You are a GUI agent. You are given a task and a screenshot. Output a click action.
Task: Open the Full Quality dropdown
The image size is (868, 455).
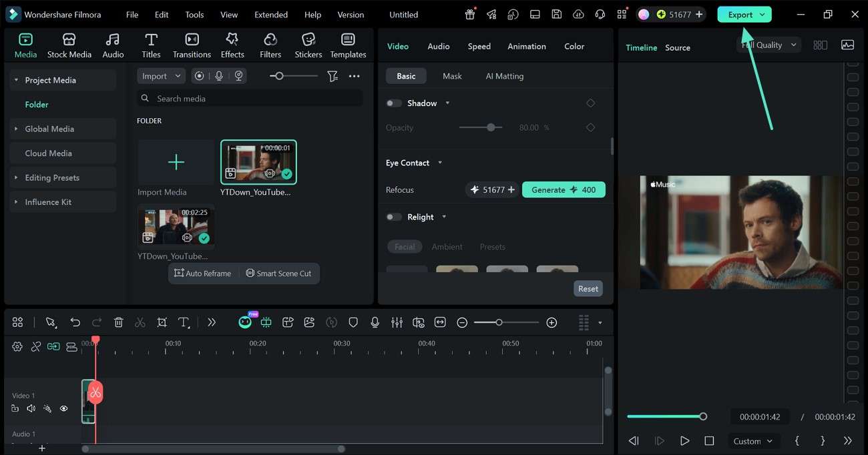click(x=769, y=45)
